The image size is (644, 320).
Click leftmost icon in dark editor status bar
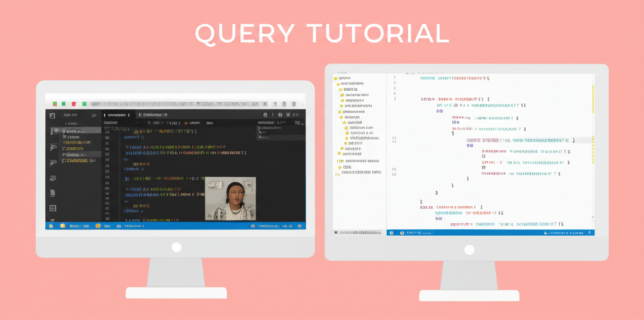click(51, 226)
